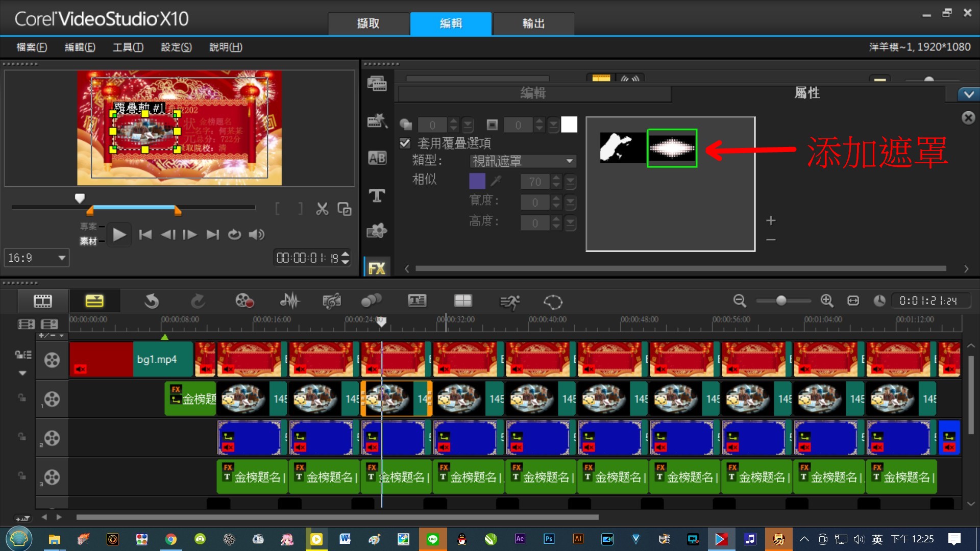The width and height of the screenshot is (980, 551).
Task: Zoom in the timeline
Action: pyautogui.click(x=827, y=301)
